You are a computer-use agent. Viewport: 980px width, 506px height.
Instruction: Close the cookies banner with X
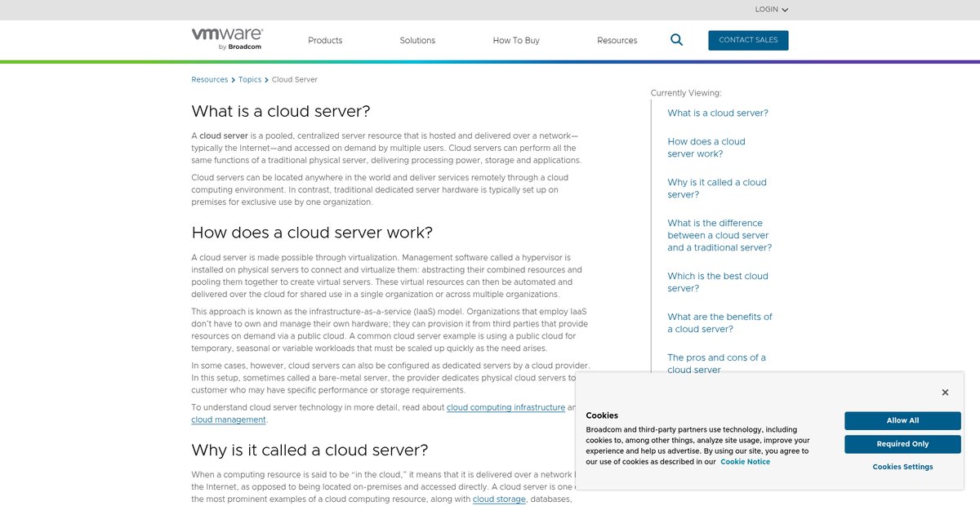point(945,393)
